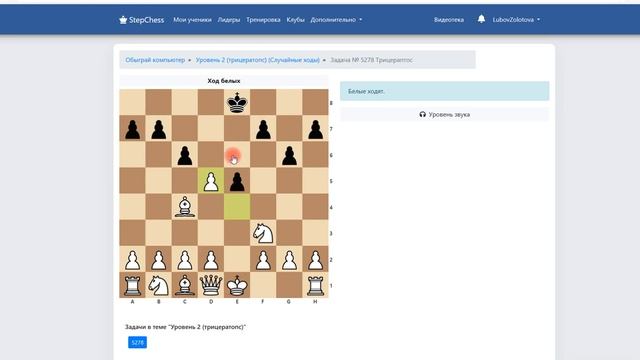This screenshot has width=640, height=360.
Task: Select the white pawn on a2
Action: pos(133,259)
